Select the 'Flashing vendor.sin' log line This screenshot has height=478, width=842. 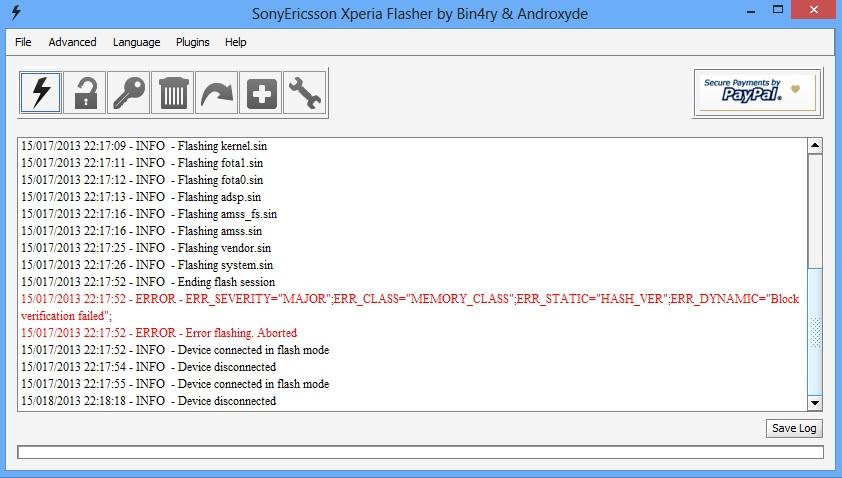point(146,248)
